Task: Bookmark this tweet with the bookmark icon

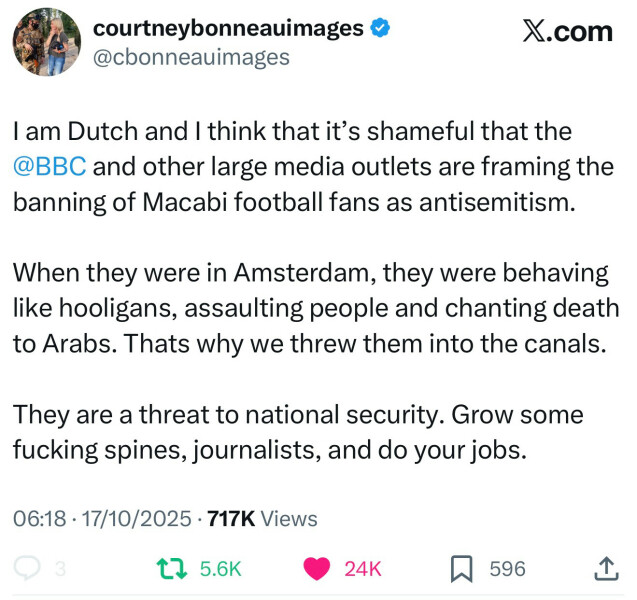Action: (462, 569)
